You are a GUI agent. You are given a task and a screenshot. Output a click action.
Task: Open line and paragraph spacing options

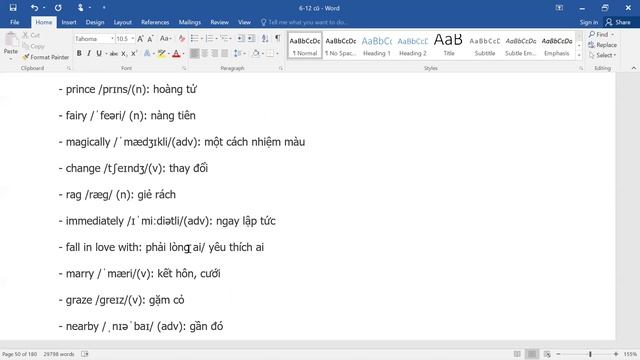239,53
